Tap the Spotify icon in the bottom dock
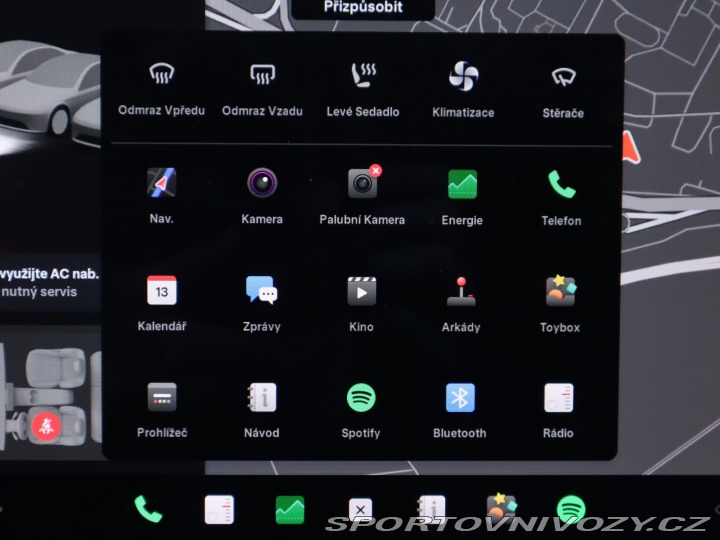 [571, 509]
